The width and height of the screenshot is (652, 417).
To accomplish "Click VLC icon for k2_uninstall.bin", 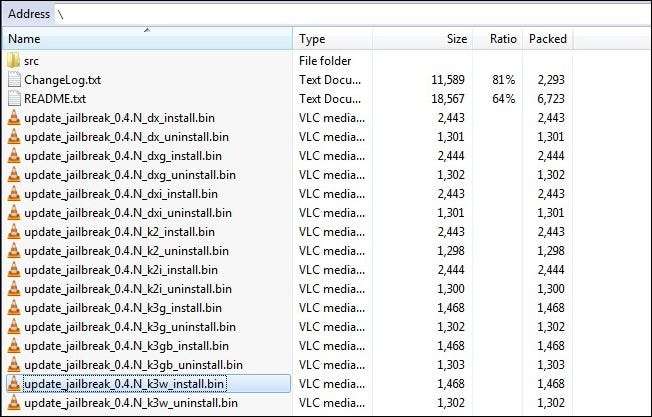I will coord(14,251).
